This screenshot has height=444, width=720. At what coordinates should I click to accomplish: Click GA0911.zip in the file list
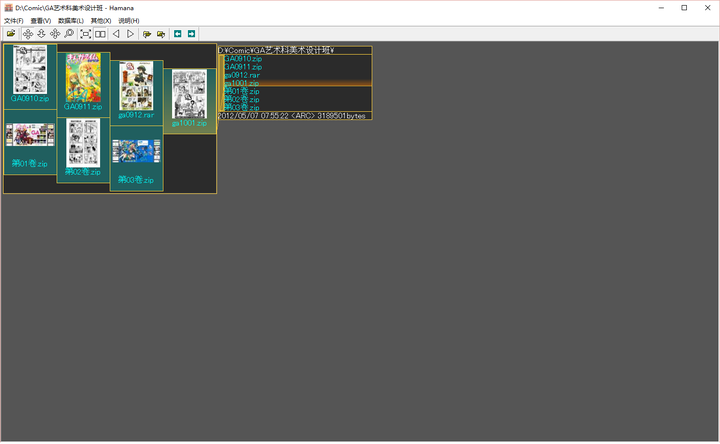pos(243,67)
